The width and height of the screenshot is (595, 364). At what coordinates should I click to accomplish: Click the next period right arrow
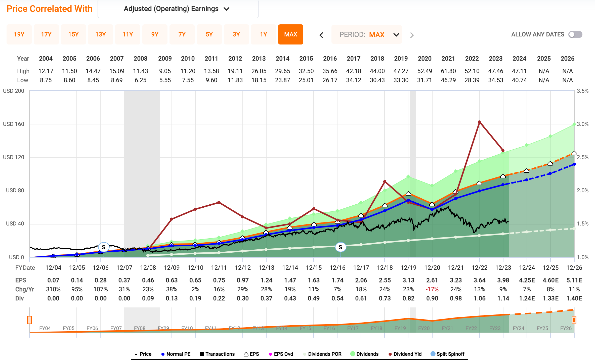coord(412,35)
